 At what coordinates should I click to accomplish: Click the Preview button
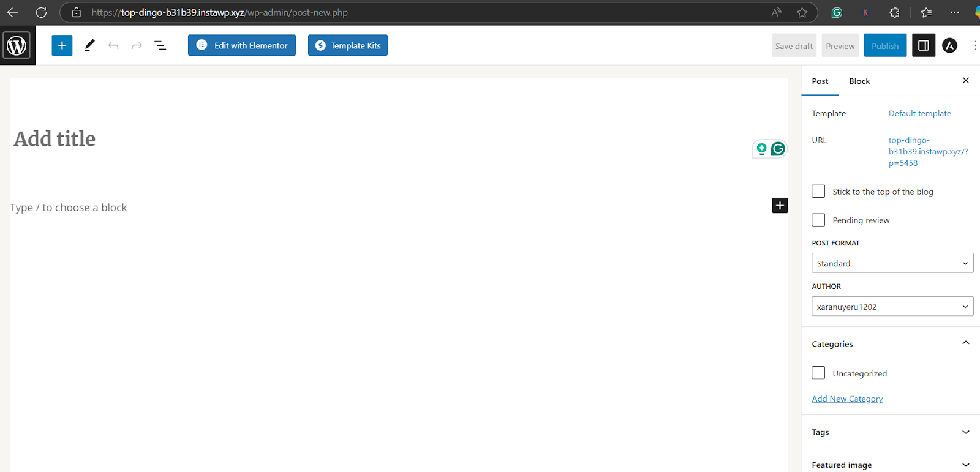click(x=840, y=46)
